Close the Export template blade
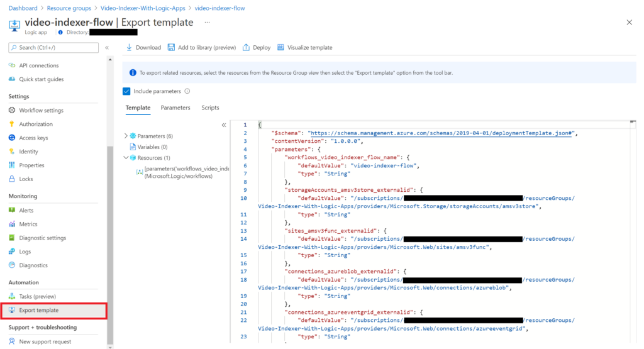 [x=629, y=23]
